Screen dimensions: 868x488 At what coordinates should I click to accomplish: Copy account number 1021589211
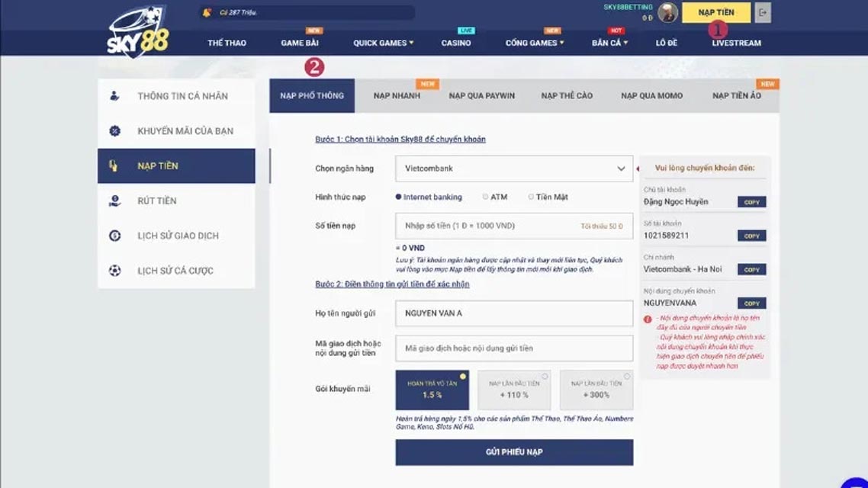click(x=752, y=236)
